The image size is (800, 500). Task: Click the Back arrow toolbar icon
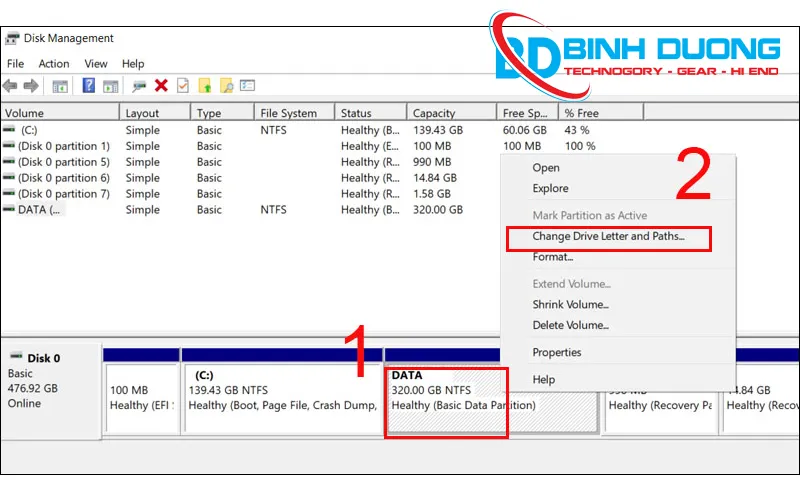[x=10, y=86]
